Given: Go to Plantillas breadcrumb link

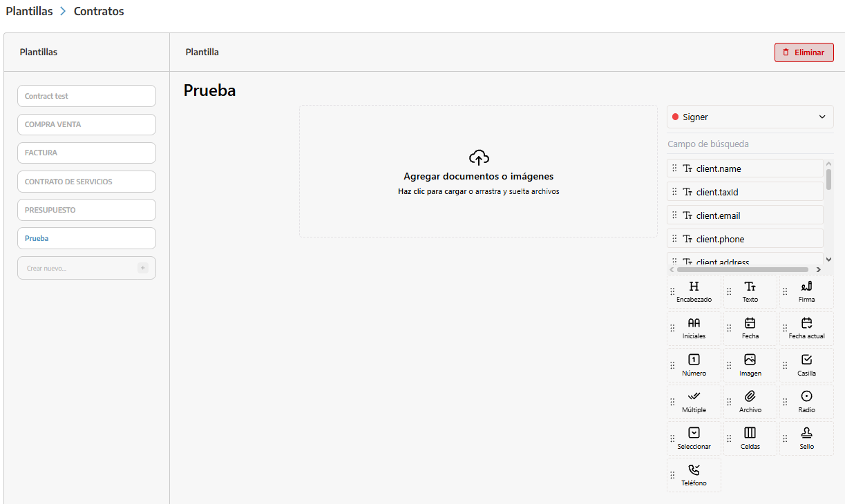Looking at the screenshot, I should point(29,11).
